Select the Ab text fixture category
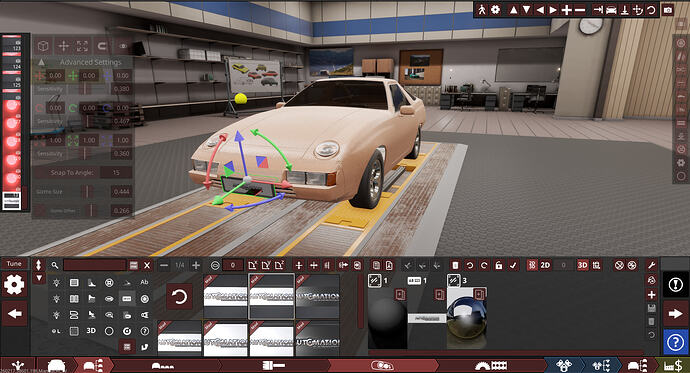 pos(144,282)
